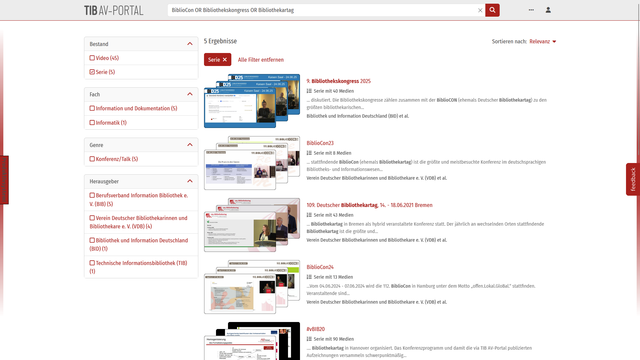640x360 pixels.
Task: Open thumbnail of BiblioCon23 series
Action: pos(252,163)
